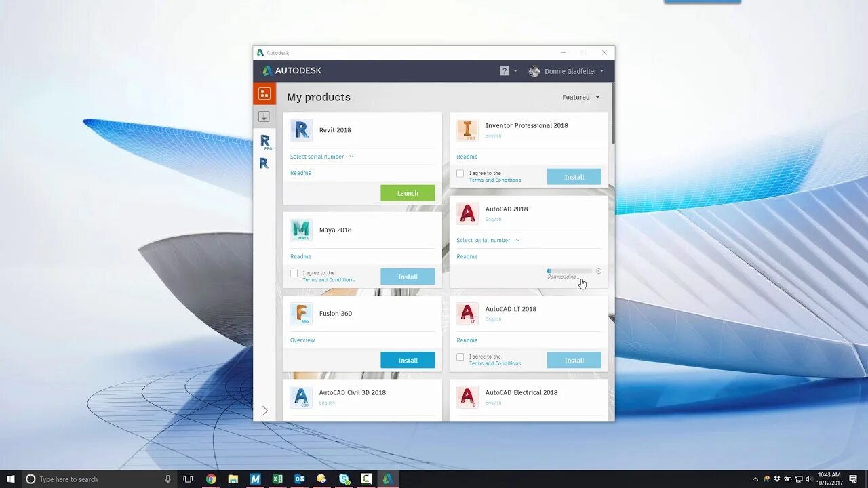The height and width of the screenshot is (488, 868).
Task: Open the Maya 2018 Readme link
Action: click(301, 256)
